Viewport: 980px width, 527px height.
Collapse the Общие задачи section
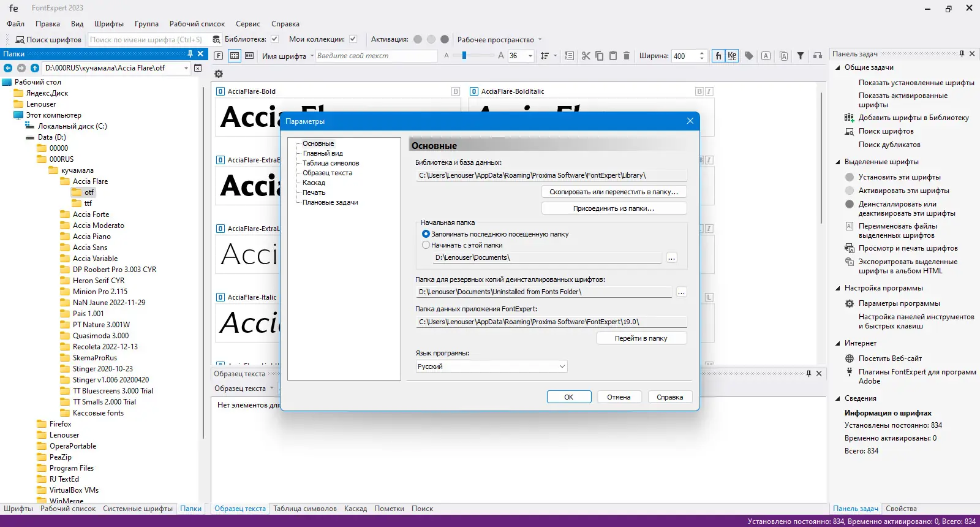(838, 67)
